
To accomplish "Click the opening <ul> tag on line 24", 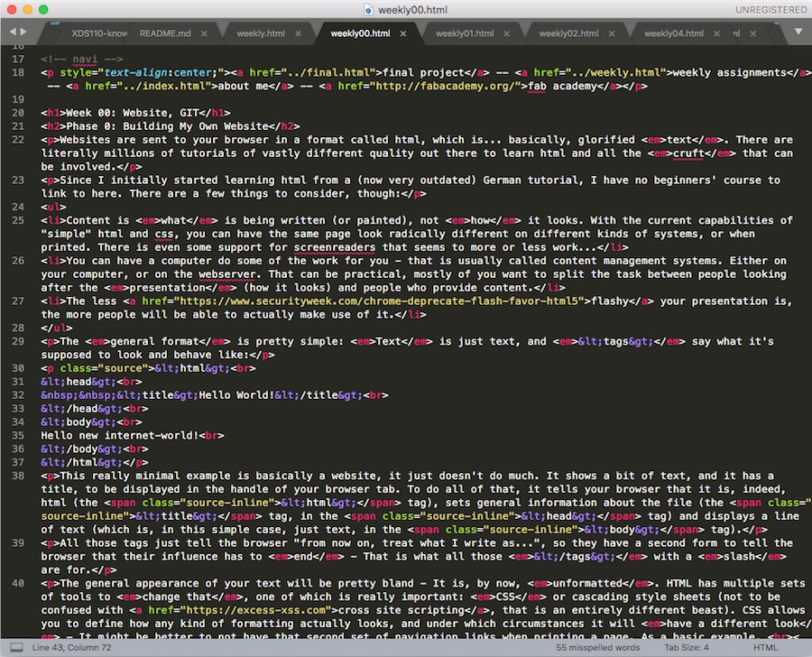I will tap(53, 208).
